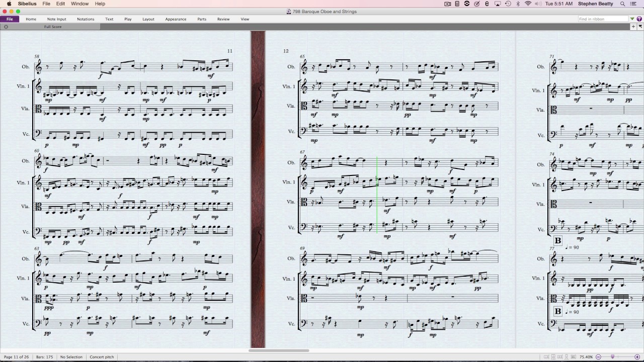Screen dimensions: 644x362
Task: Open the Help menu in the menu bar
Action: tap(100, 4)
